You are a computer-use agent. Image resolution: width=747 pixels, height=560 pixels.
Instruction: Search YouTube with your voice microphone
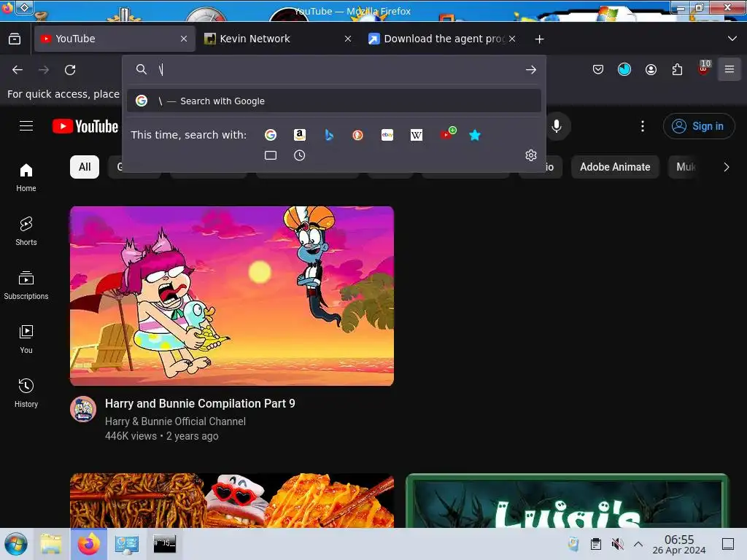pos(556,126)
